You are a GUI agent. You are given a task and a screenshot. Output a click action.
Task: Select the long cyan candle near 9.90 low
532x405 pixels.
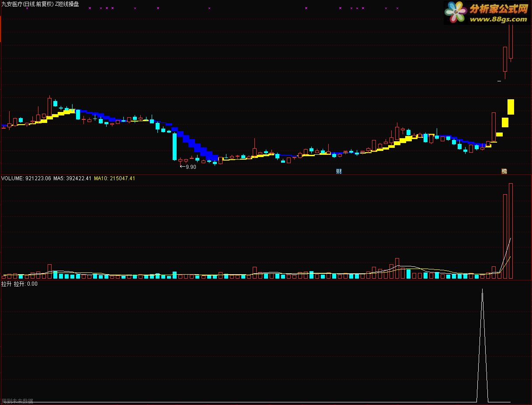(174, 147)
